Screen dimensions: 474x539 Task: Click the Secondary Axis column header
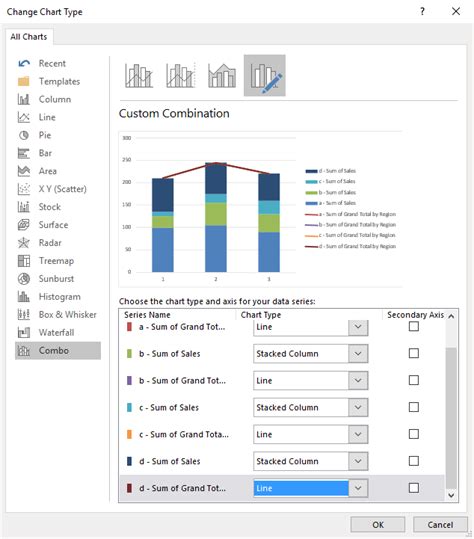point(415,315)
